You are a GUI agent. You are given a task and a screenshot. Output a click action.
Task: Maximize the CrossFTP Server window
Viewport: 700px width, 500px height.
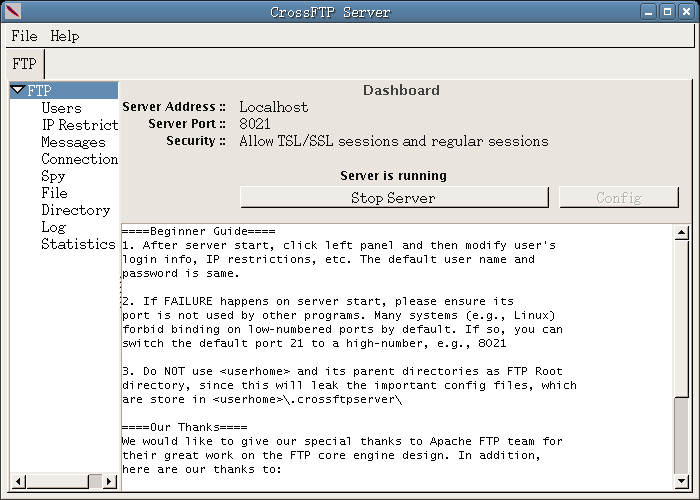[x=667, y=12]
